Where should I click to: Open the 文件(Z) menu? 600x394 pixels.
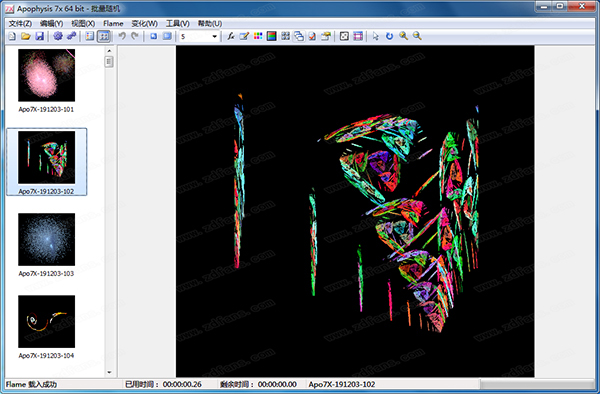pos(20,24)
